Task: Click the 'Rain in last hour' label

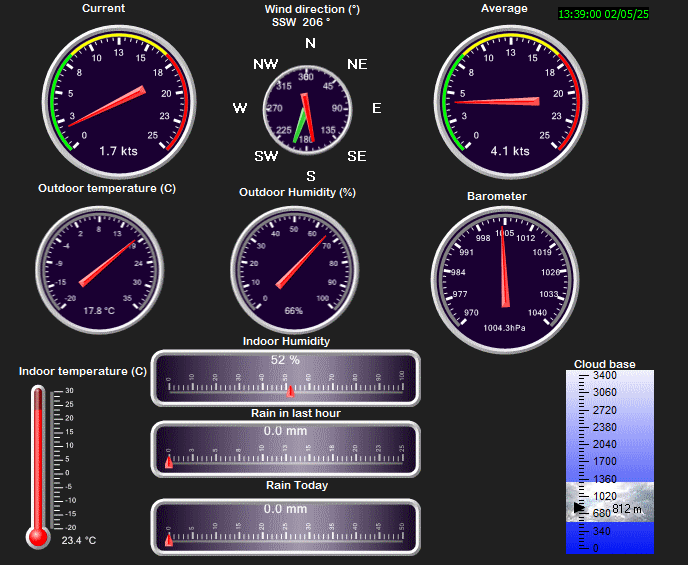Action: [296, 413]
